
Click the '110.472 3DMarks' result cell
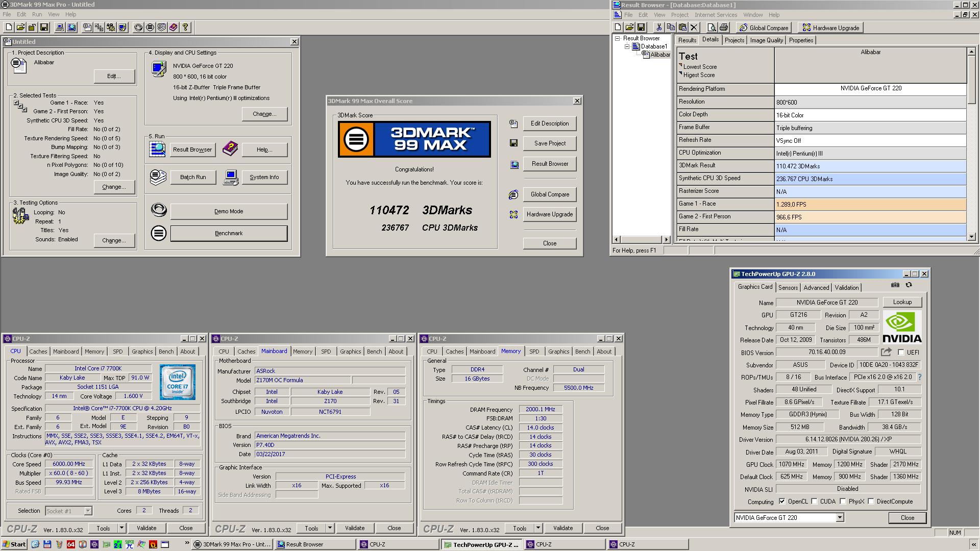(870, 166)
